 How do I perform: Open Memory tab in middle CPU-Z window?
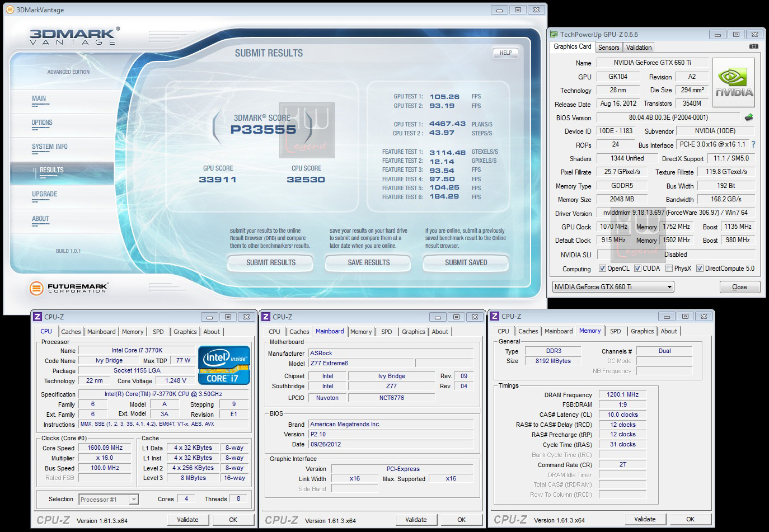tap(361, 332)
